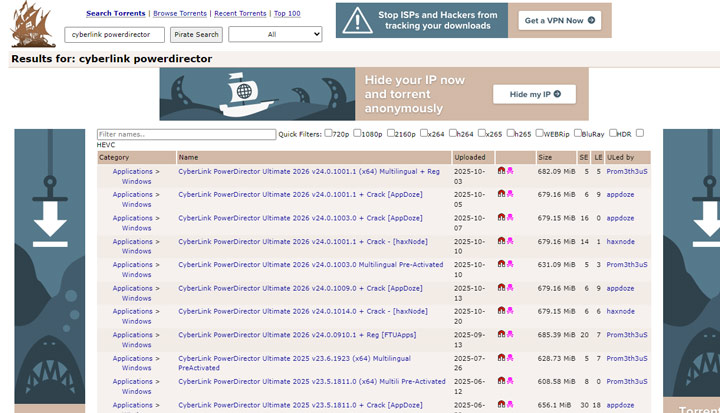Click the Hide my IP button

click(x=534, y=94)
